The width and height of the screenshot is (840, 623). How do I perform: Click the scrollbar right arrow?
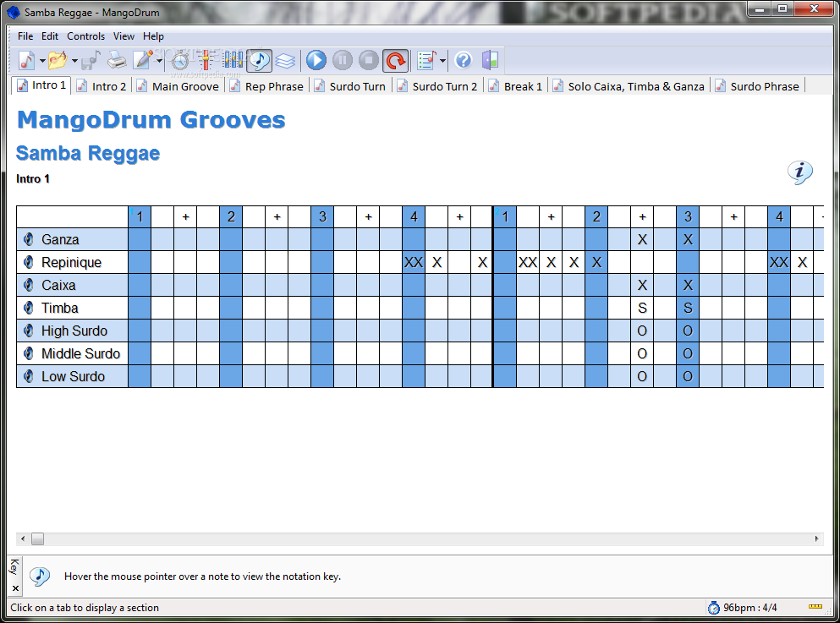(x=816, y=539)
